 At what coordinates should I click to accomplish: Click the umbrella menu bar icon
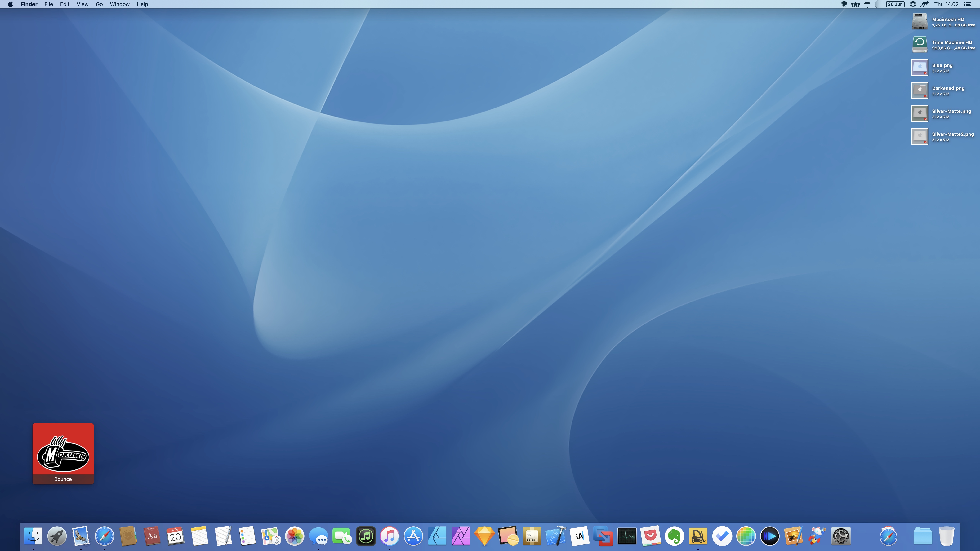point(867,4)
